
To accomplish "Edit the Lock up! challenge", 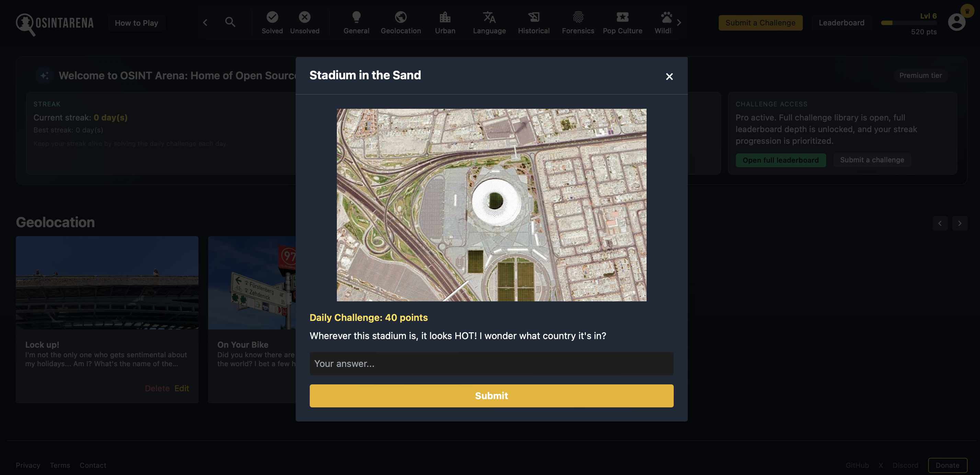I will 181,388.
